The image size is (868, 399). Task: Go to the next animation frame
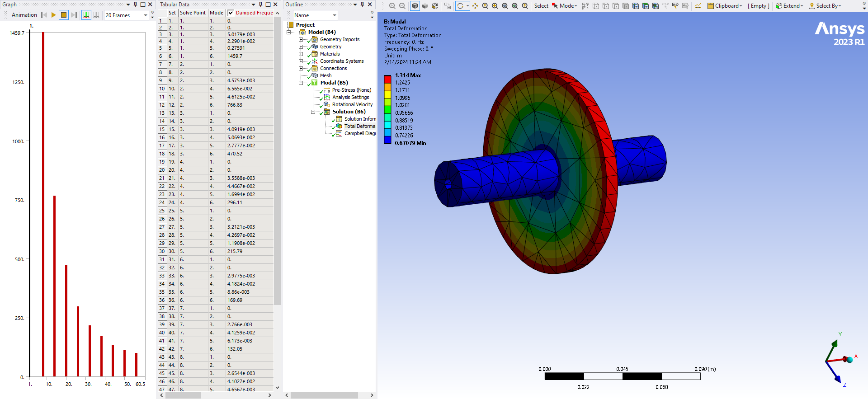point(74,15)
